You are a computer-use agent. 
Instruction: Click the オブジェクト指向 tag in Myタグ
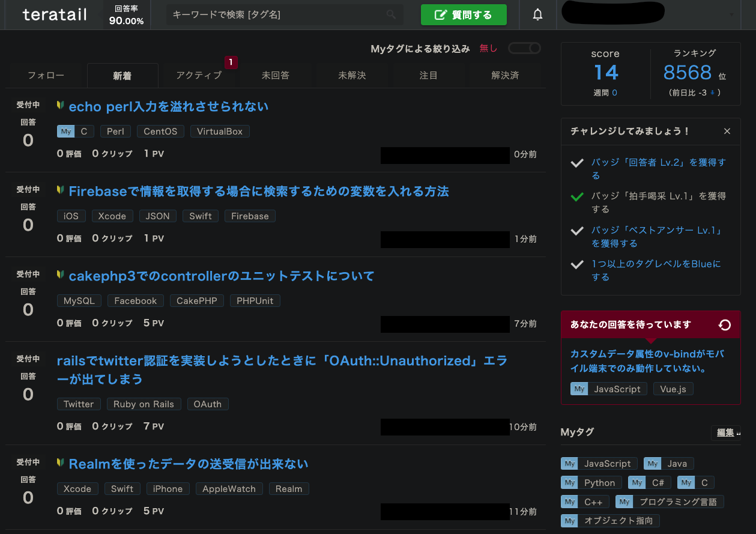coord(611,521)
